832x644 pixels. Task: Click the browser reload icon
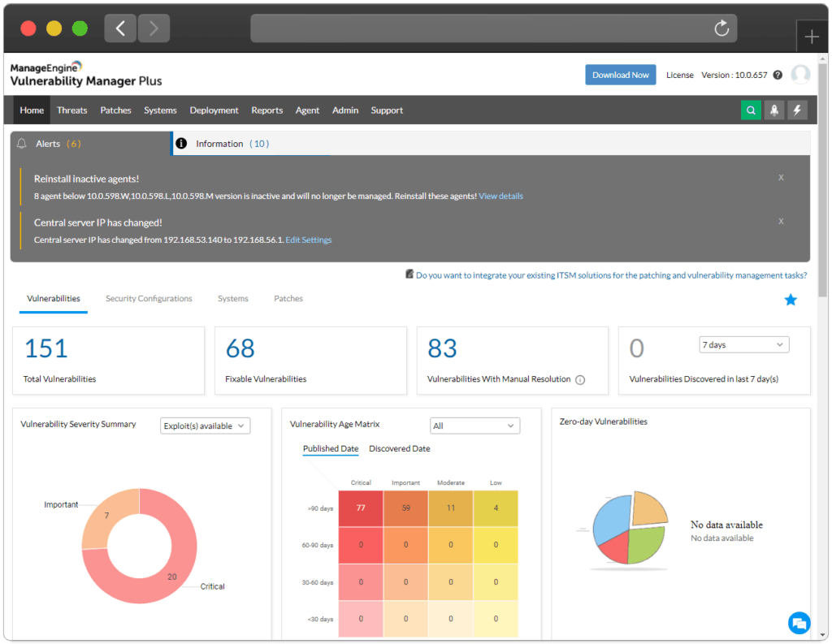point(721,28)
